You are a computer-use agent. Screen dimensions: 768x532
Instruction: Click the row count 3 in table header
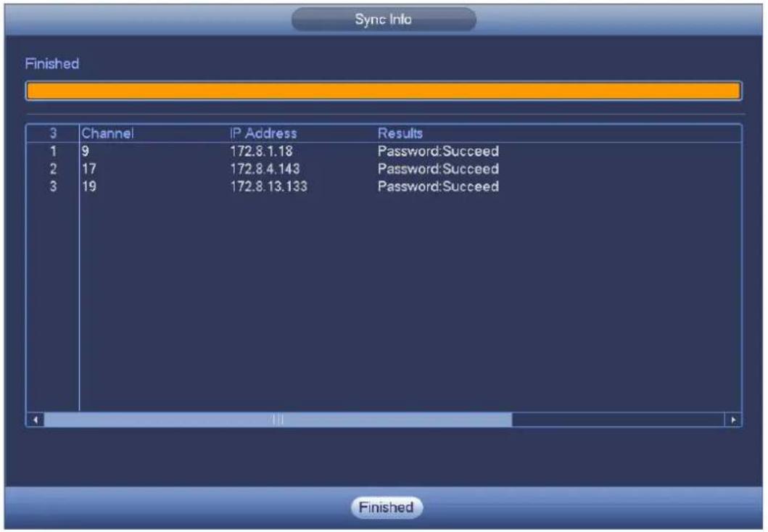point(53,133)
